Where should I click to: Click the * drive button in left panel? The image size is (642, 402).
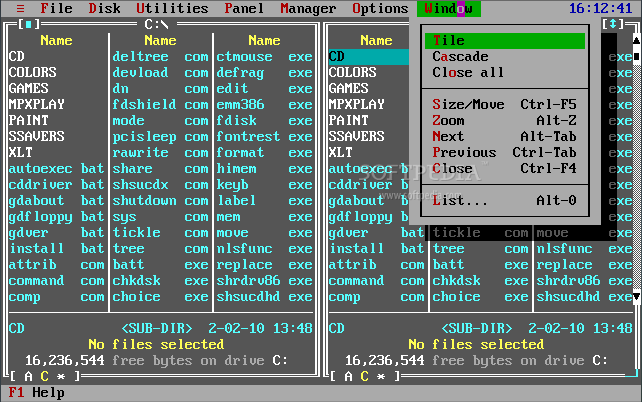pyautogui.click(x=61, y=376)
